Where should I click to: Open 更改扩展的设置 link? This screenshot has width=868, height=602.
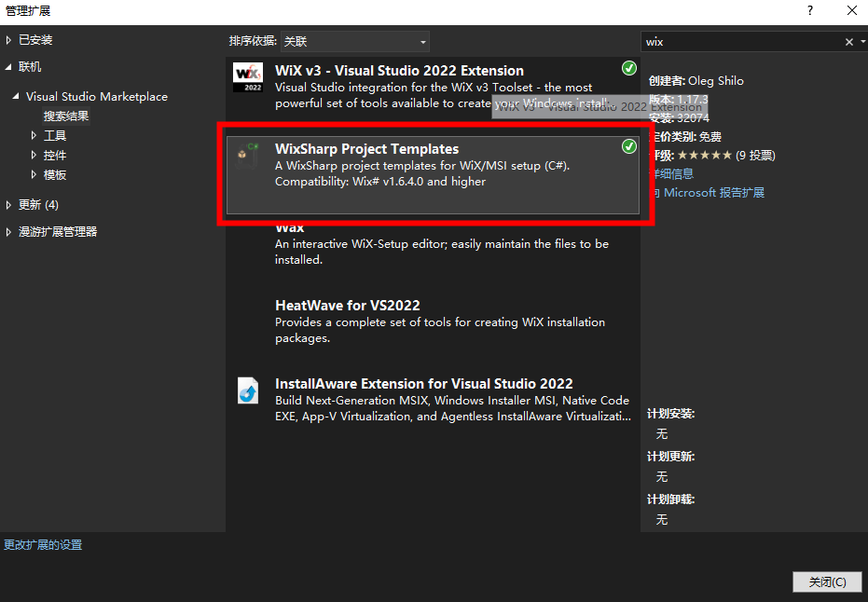(x=43, y=545)
